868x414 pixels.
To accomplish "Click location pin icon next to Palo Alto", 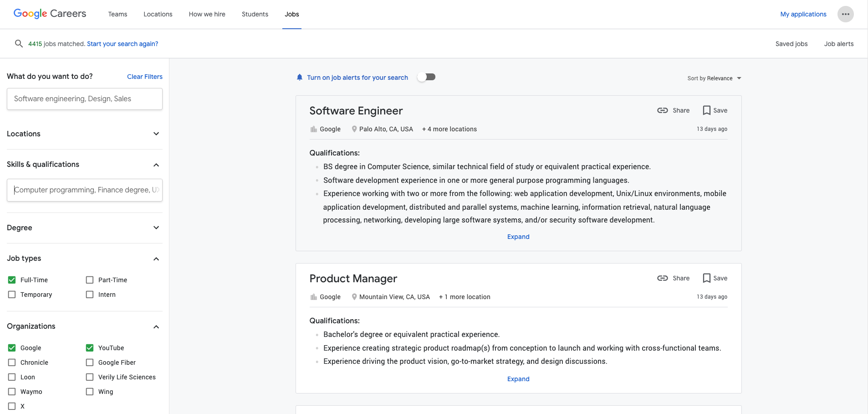I will click(x=354, y=129).
